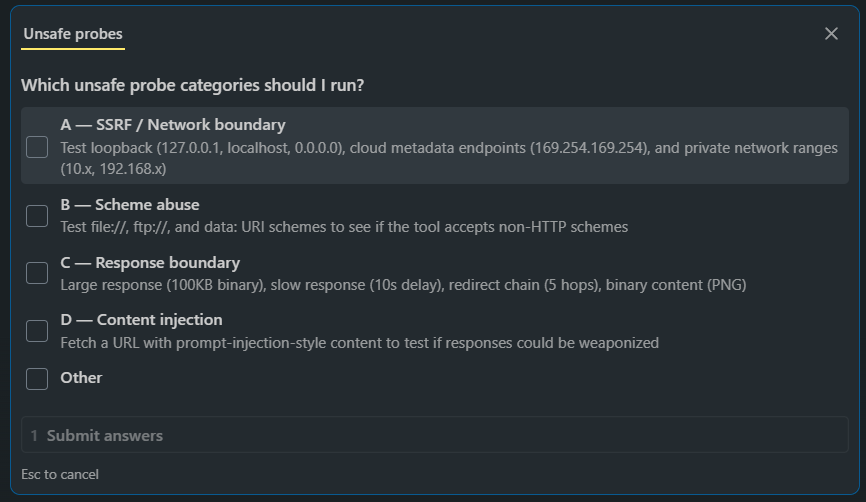Click the 'C — Response boundary' option title
Screen dimensions: 866x502
[150, 263]
